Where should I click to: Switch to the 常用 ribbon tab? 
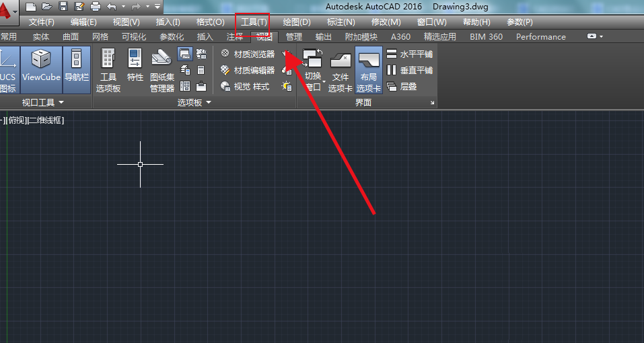[x=9, y=37]
